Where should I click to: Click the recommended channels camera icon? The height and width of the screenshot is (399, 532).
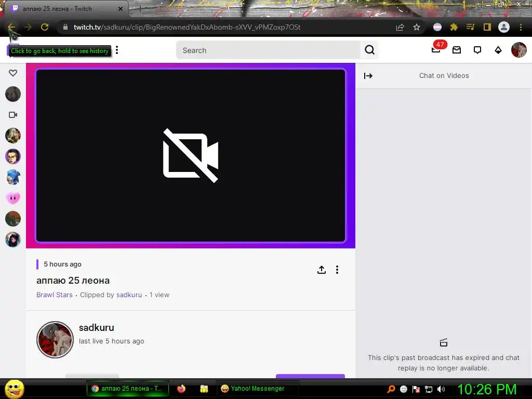click(13, 115)
